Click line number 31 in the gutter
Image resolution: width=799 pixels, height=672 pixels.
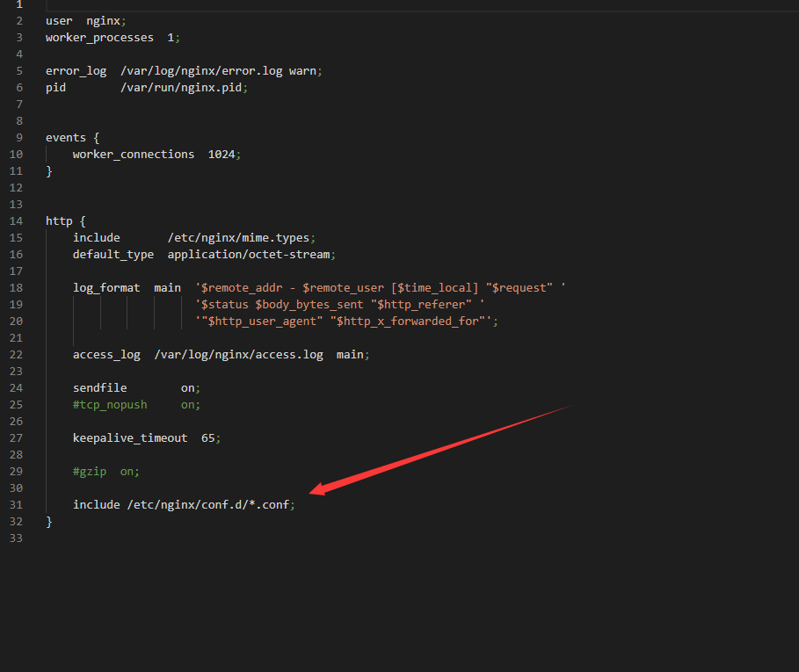click(16, 504)
